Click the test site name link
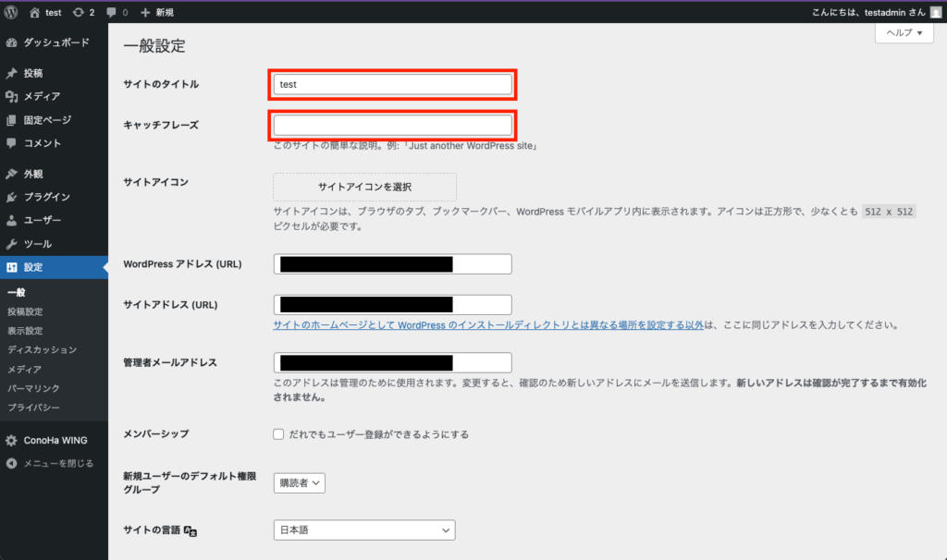The height and width of the screenshot is (560, 947). 53,12
